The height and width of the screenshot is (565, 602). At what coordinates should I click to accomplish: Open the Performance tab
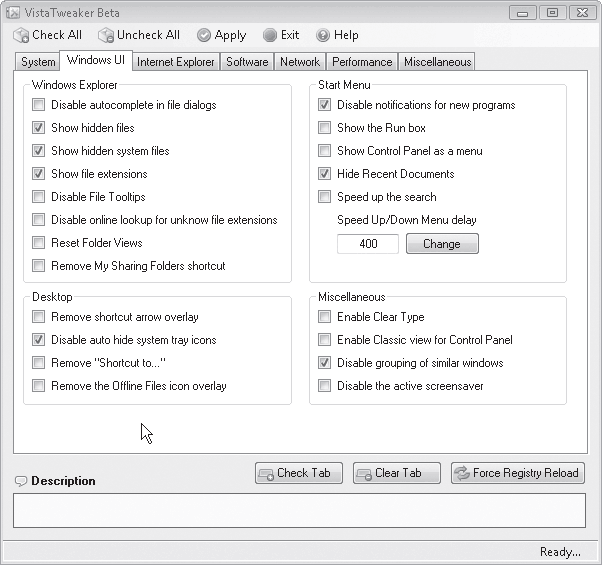(x=362, y=62)
